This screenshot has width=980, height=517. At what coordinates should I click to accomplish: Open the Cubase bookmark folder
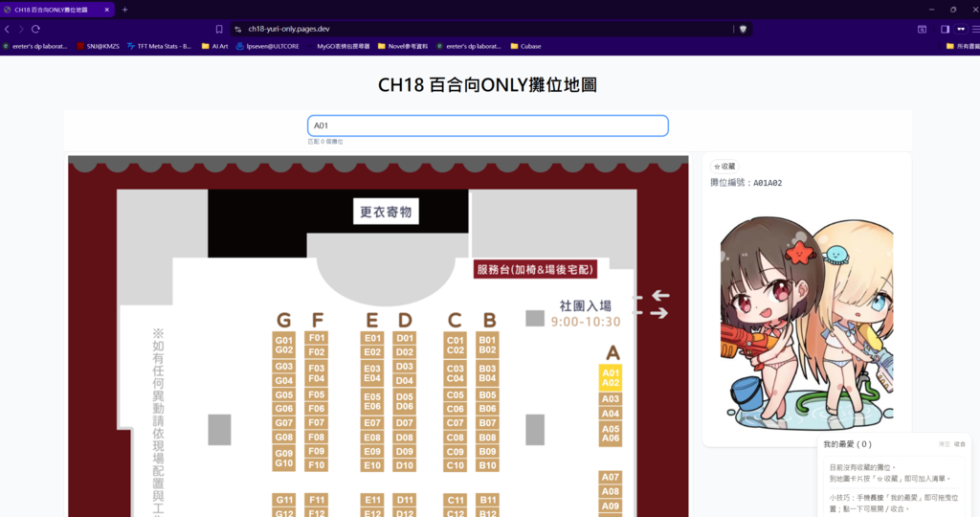pos(525,45)
